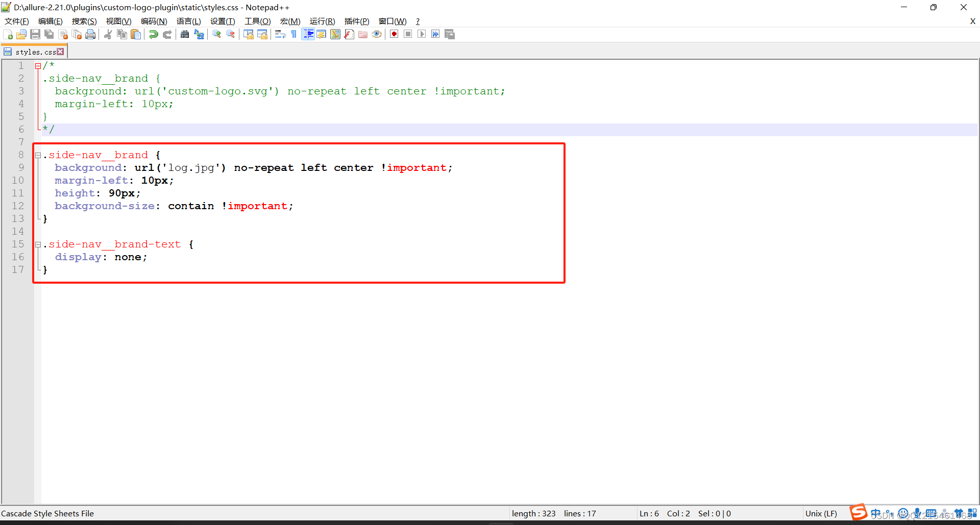Toggle Show All Characters pilcrow icon
The height and width of the screenshot is (525, 980).
294,34
